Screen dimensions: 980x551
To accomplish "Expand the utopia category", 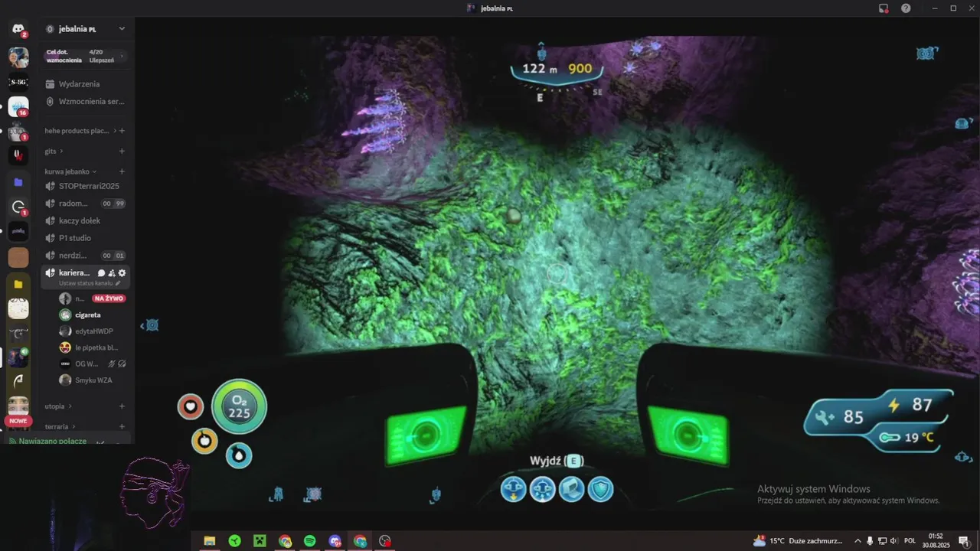I will coord(58,406).
